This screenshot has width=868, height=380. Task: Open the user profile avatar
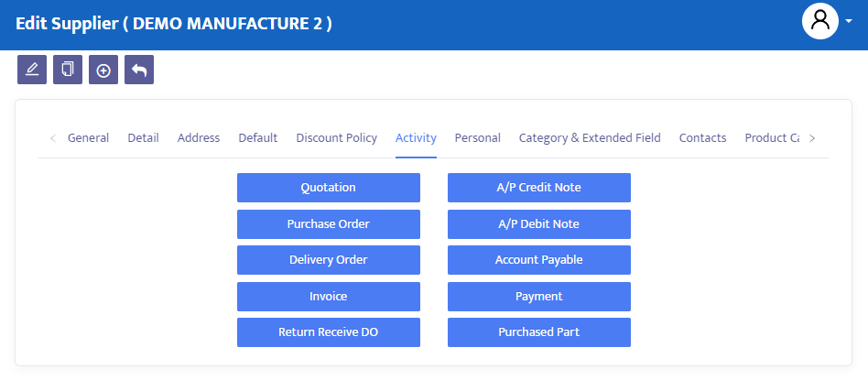tap(820, 20)
